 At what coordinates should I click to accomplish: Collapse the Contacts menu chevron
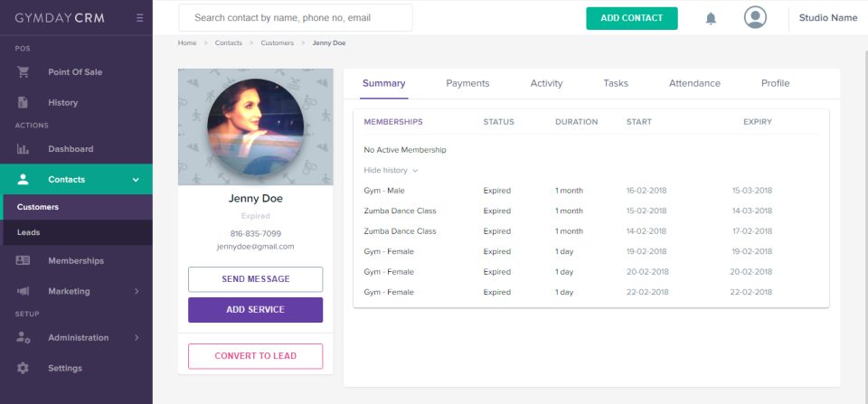click(x=136, y=180)
